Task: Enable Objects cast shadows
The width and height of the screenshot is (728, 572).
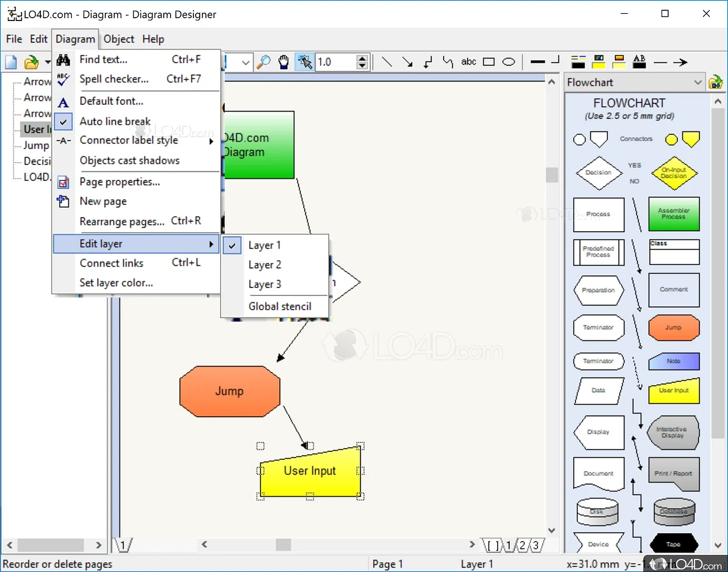Action: coord(129,161)
